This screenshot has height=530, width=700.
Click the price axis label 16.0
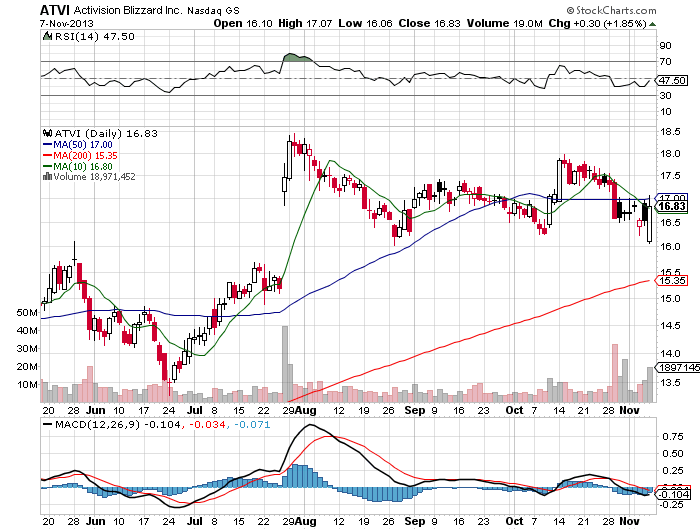[x=670, y=246]
